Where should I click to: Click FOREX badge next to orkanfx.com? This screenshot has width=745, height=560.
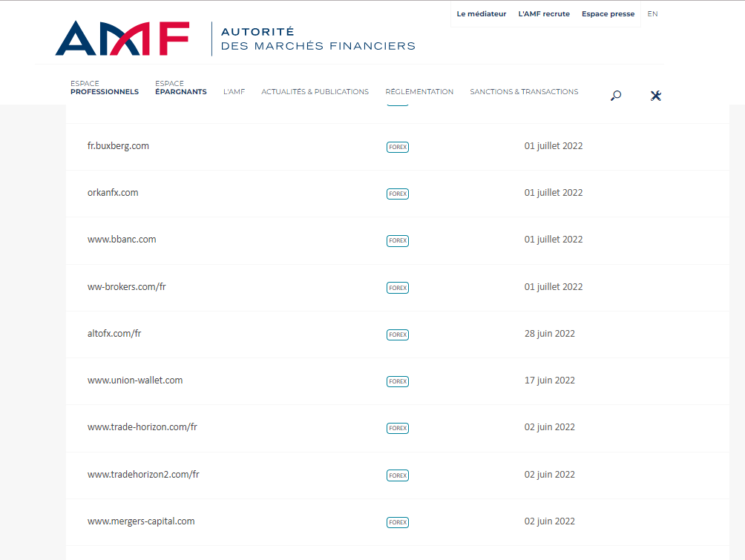(397, 194)
